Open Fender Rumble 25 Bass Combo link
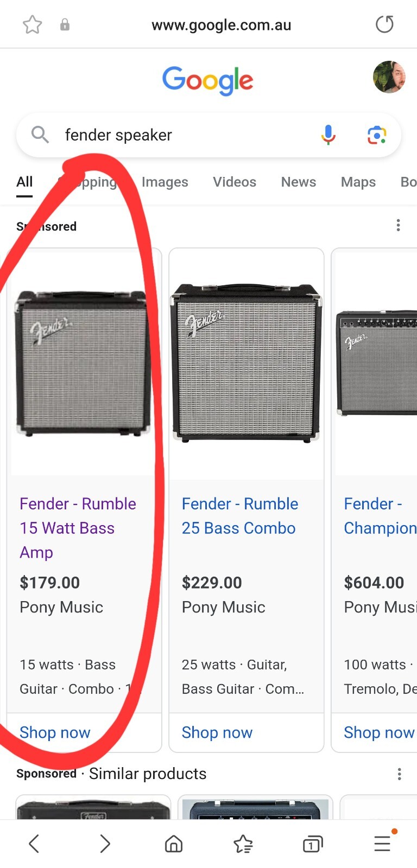The height and width of the screenshot is (868, 417). click(239, 516)
